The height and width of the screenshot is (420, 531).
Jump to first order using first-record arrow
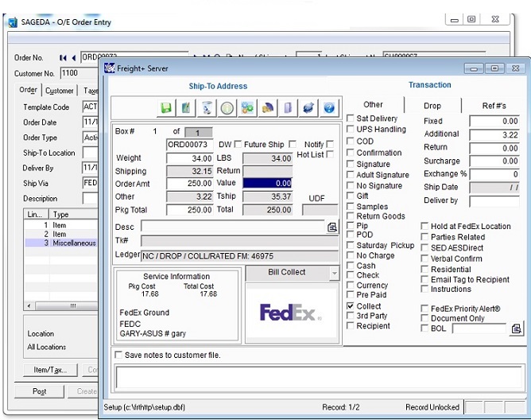[63, 58]
